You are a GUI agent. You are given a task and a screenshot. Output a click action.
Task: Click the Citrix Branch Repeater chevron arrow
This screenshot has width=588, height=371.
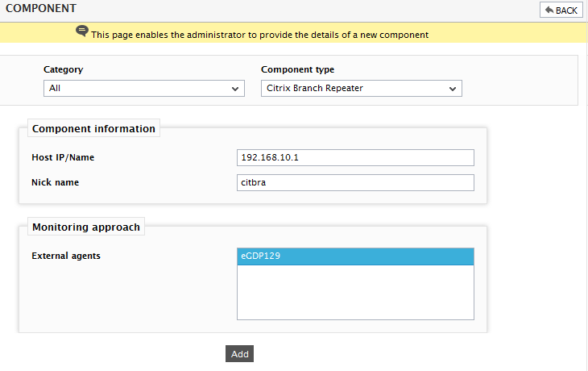click(x=453, y=89)
